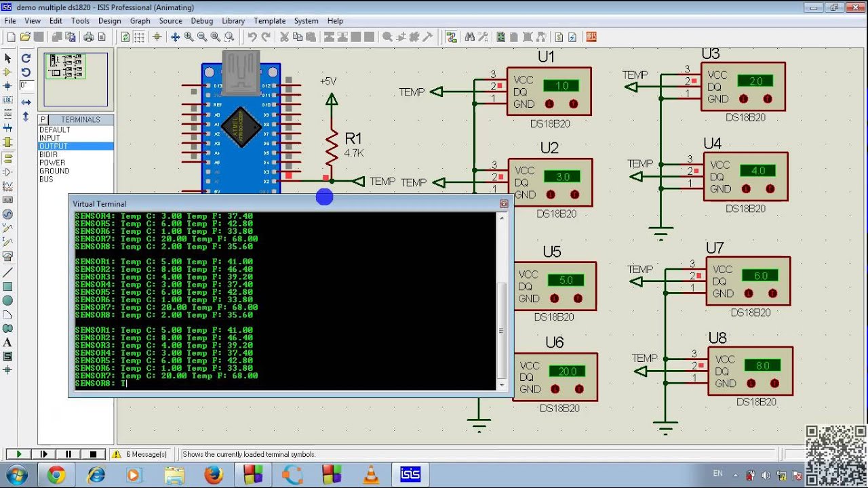Select the BUS terminal type

point(46,179)
